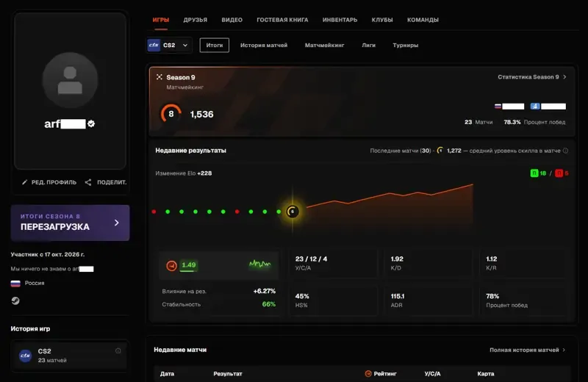Open the ИНВЕНТАРЬ tab
The height and width of the screenshot is (382, 588).
(x=340, y=20)
